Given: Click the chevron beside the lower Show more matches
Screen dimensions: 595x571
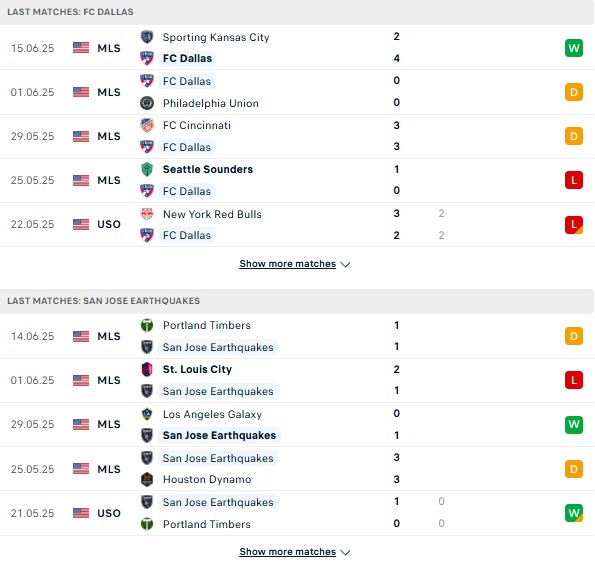Looking at the screenshot, I should [345, 552].
